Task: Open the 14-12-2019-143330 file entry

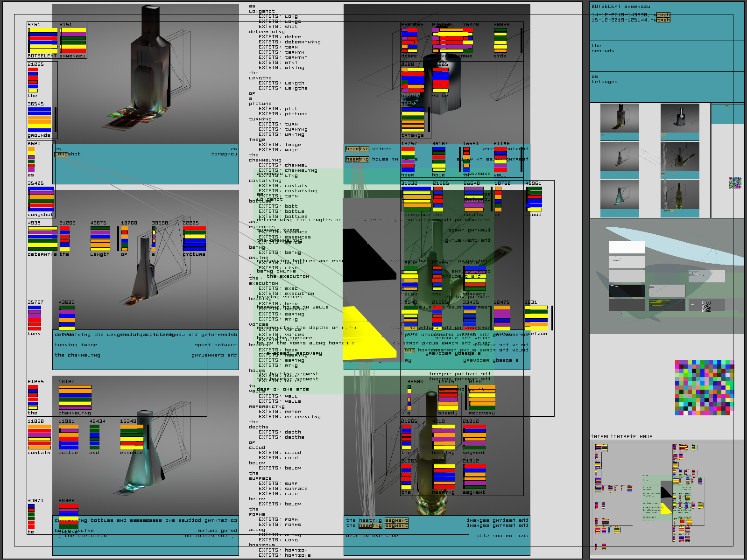Action: pos(630,15)
